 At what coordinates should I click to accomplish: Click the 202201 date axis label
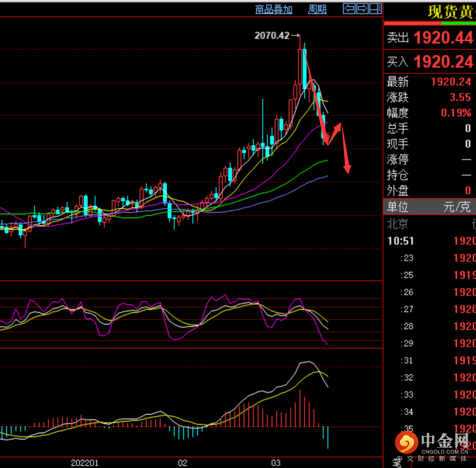[84, 463]
